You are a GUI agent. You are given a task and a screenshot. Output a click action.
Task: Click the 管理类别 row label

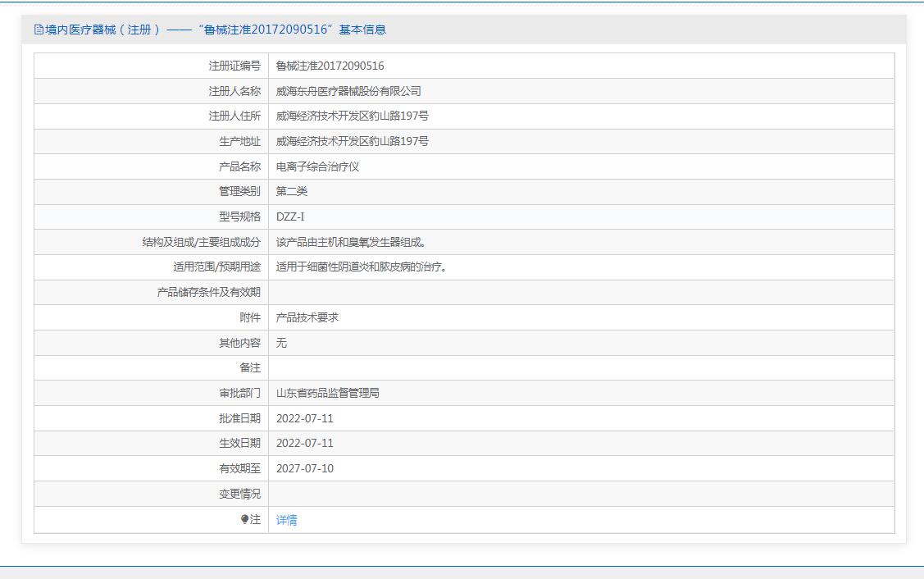pyautogui.click(x=240, y=192)
